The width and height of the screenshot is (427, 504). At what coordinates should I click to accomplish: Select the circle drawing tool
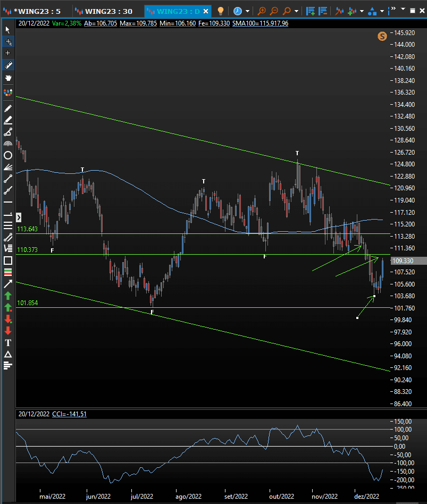[x=8, y=156]
